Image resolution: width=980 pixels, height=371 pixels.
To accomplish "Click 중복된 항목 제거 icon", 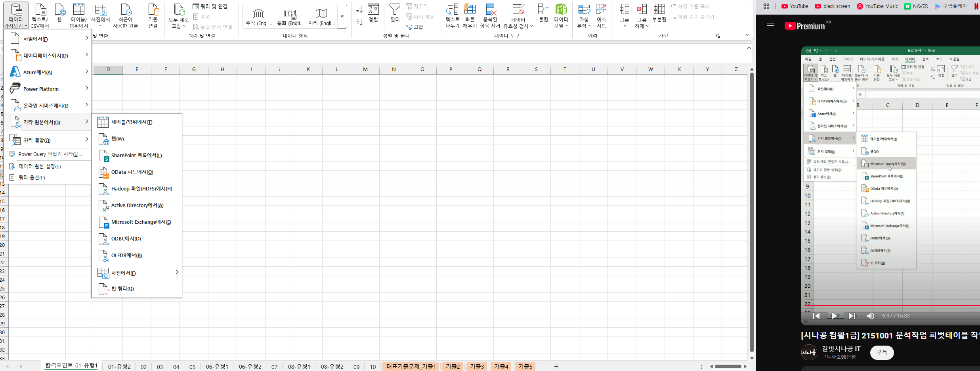I will [490, 10].
